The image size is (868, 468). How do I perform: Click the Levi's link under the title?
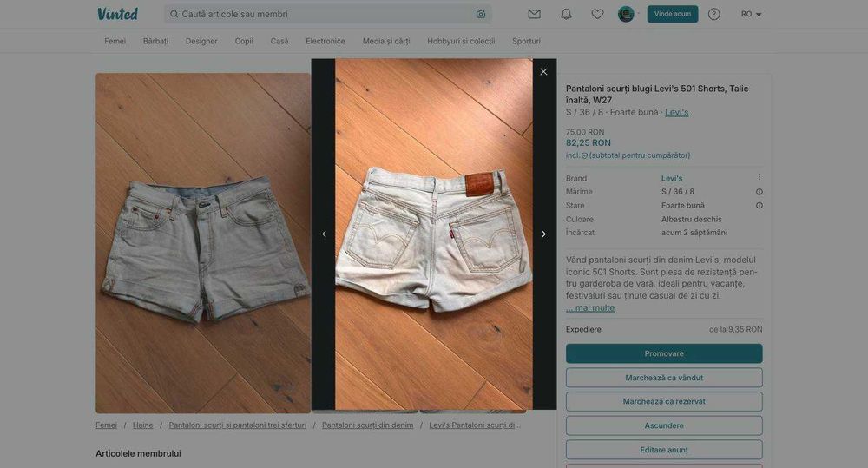pos(676,112)
